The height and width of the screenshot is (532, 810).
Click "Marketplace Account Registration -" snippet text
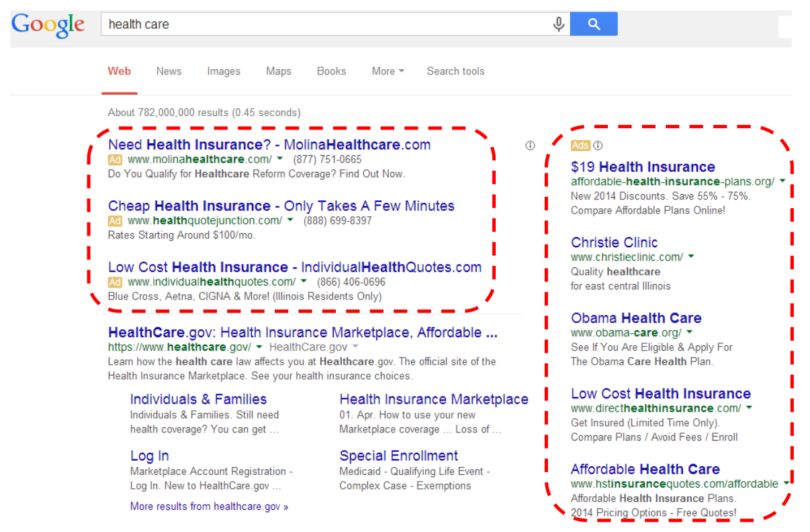pyautogui.click(x=212, y=472)
